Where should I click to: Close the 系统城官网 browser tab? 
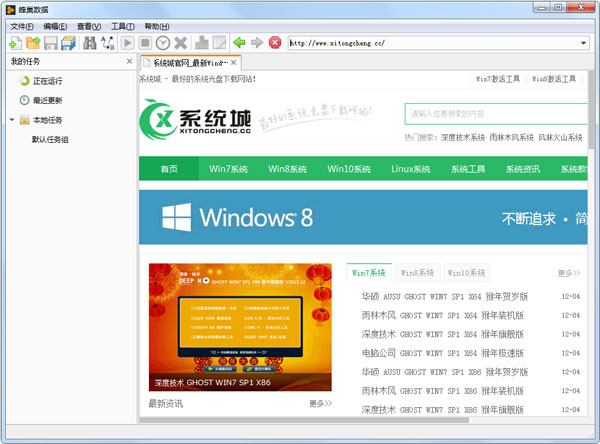[x=234, y=62]
